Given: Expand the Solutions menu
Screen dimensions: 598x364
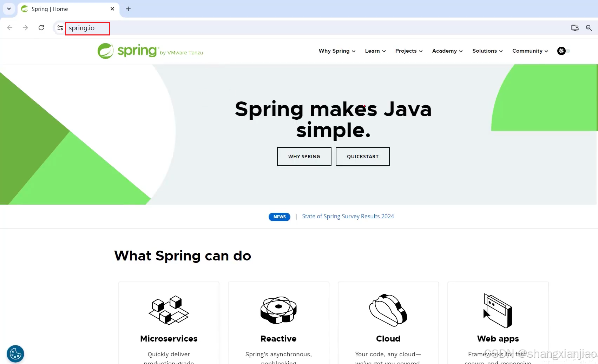Looking at the screenshot, I should 487,51.
